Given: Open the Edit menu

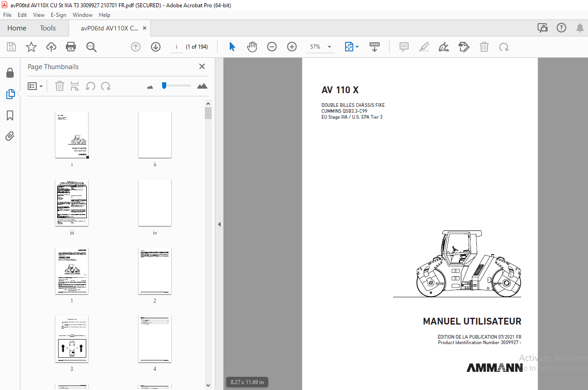Looking at the screenshot, I should pyautogui.click(x=22, y=15).
